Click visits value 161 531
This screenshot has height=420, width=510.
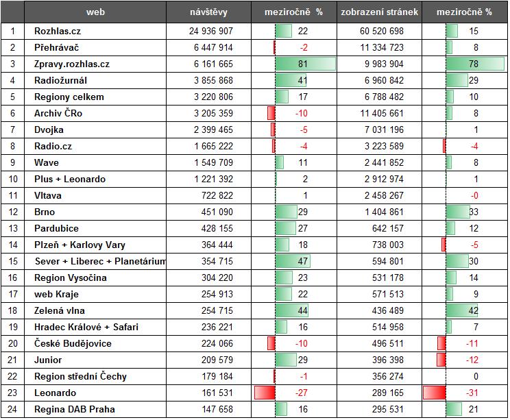217,393
